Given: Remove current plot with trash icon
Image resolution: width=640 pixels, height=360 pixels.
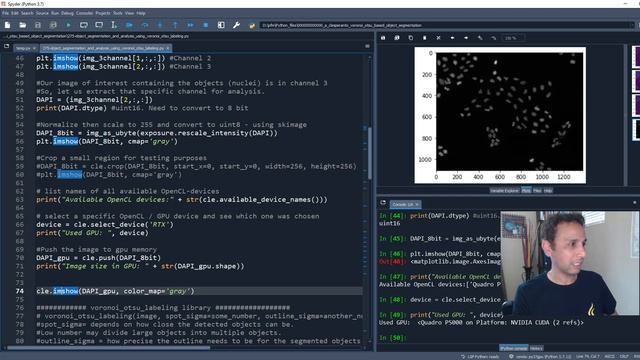Looking at the screenshot, I should 424,38.
